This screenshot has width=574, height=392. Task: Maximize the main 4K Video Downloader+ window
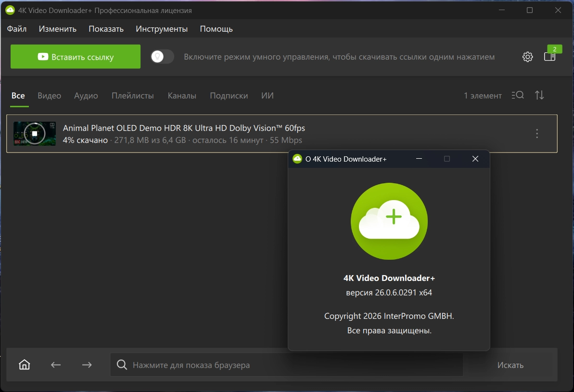[530, 10]
